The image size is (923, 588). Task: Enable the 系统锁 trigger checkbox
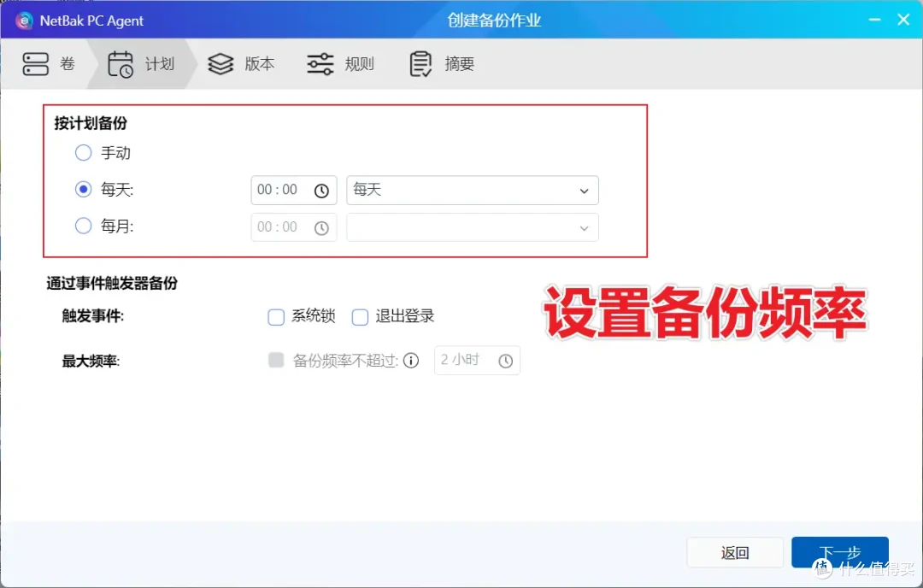tap(276, 317)
